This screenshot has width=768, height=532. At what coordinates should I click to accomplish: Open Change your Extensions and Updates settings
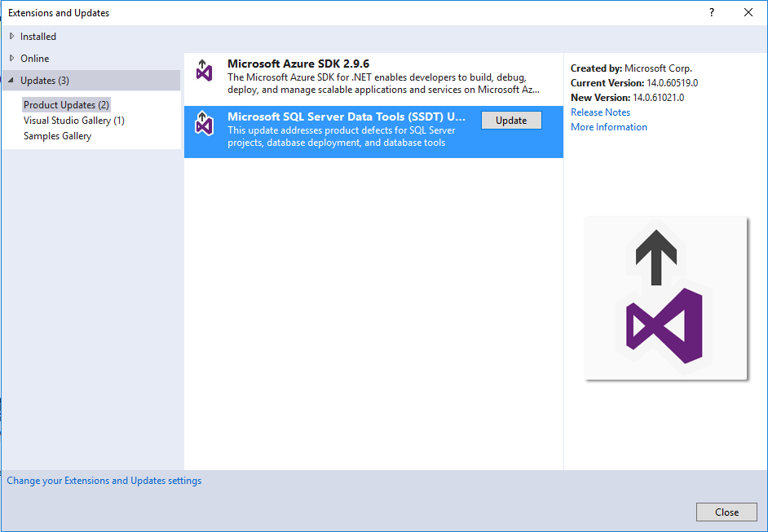pos(104,481)
